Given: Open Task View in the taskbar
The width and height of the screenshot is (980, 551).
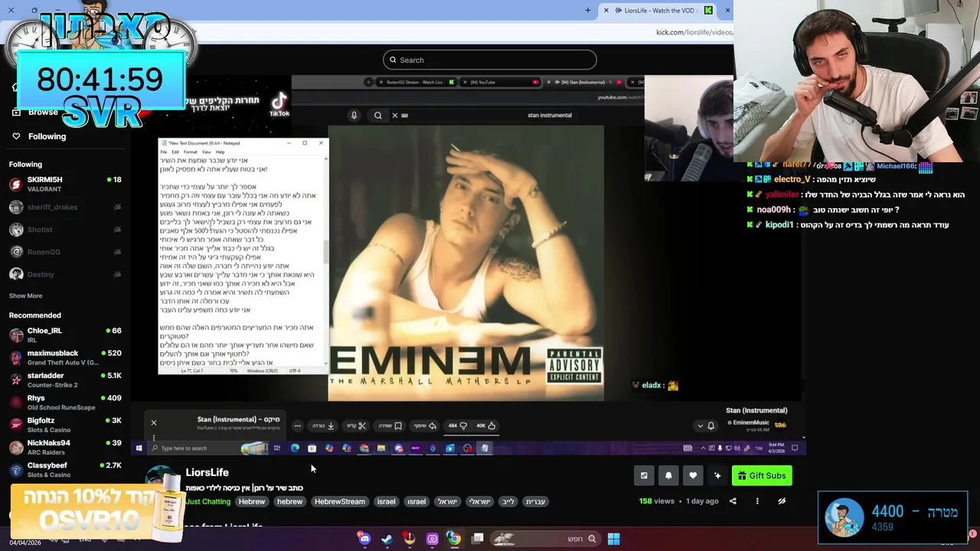Looking at the screenshot, I should pyautogui.click(x=478, y=539).
